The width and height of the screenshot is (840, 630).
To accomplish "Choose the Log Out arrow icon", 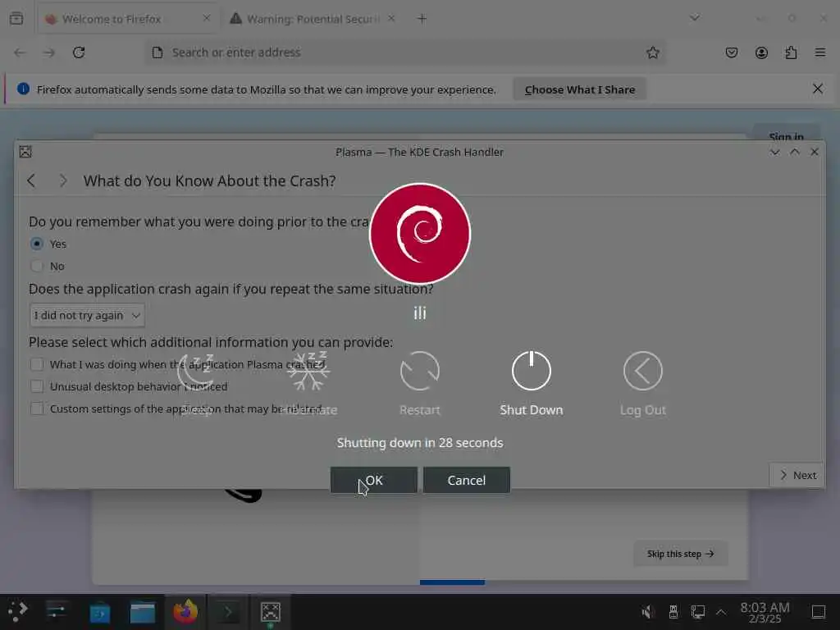I will pos(642,371).
